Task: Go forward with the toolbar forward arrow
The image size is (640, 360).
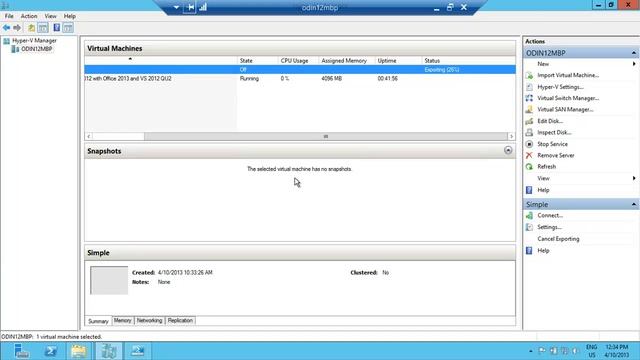Action: (17, 28)
